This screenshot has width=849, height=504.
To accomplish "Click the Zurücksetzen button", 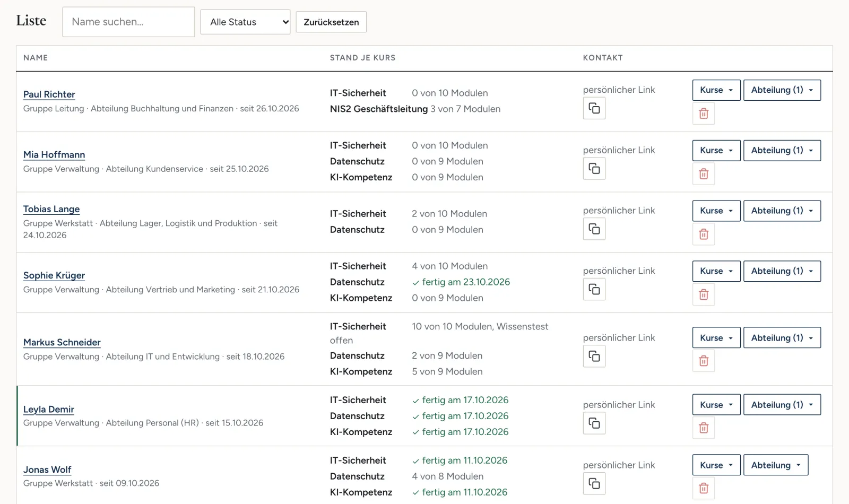I will [331, 22].
